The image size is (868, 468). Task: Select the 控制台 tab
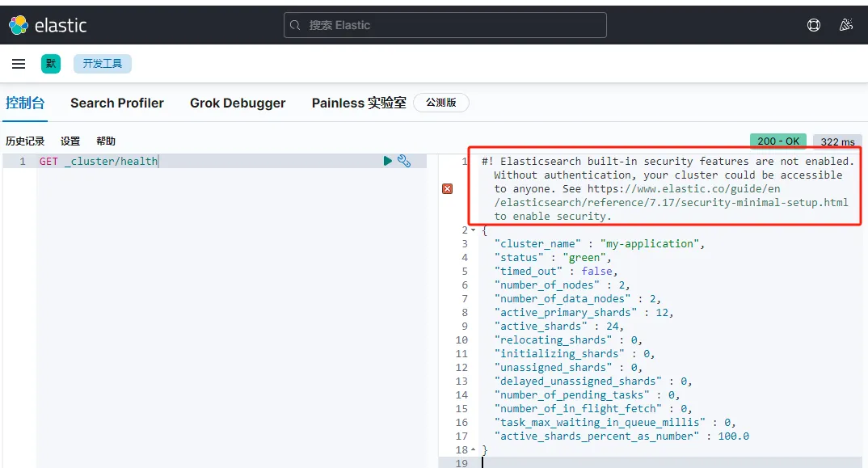coord(25,103)
